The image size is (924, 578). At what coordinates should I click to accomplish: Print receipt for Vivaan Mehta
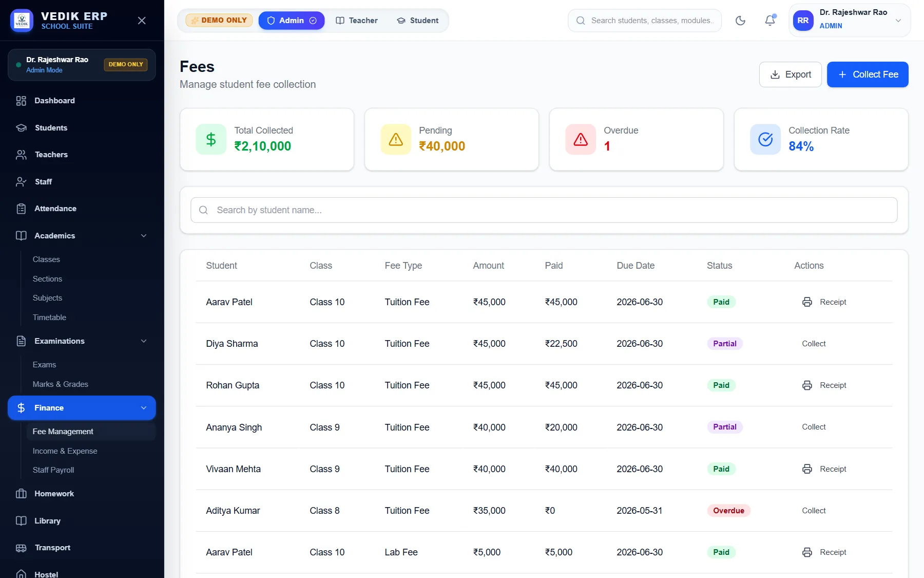coord(824,469)
